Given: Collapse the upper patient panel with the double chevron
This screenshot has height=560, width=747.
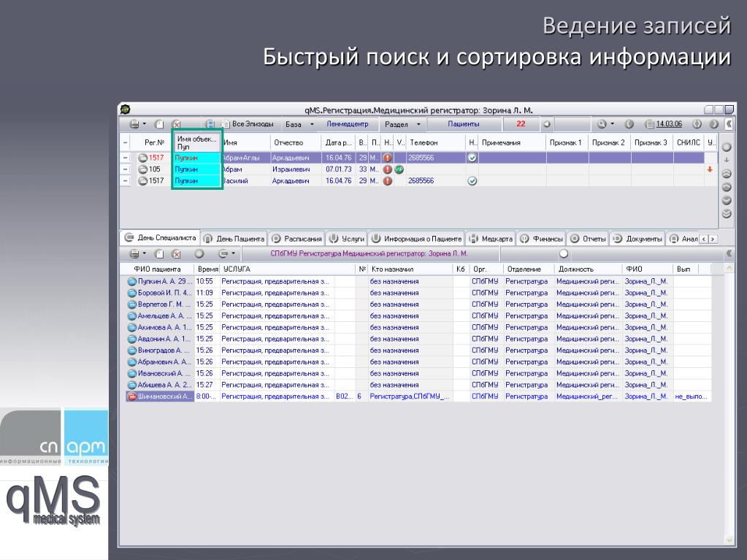Looking at the screenshot, I should click(x=729, y=124).
